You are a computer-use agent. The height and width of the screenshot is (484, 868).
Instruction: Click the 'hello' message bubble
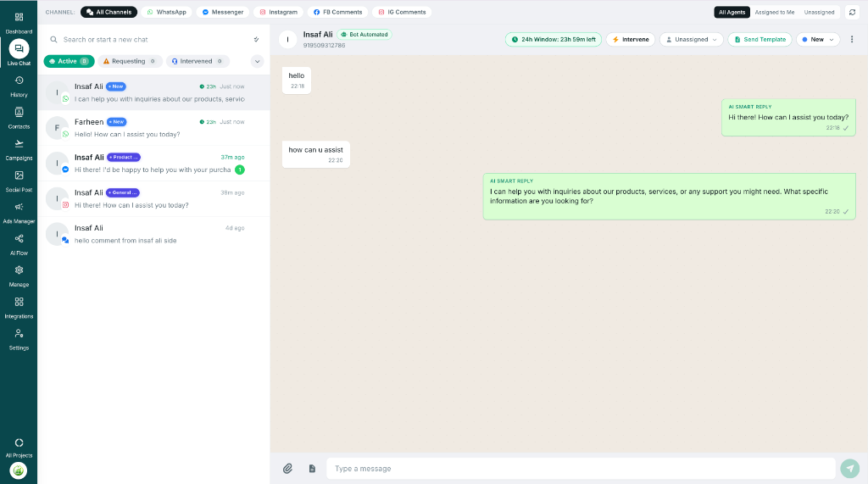click(x=297, y=81)
